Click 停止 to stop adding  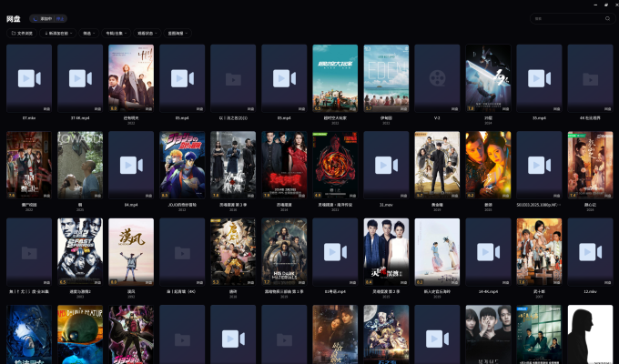(x=59, y=18)
